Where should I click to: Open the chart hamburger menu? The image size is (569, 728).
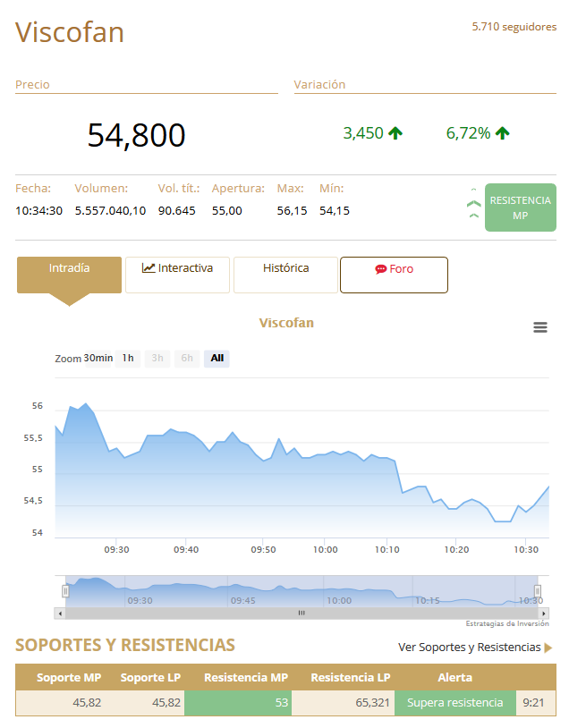pyautogui.click(x=539, y=327)
